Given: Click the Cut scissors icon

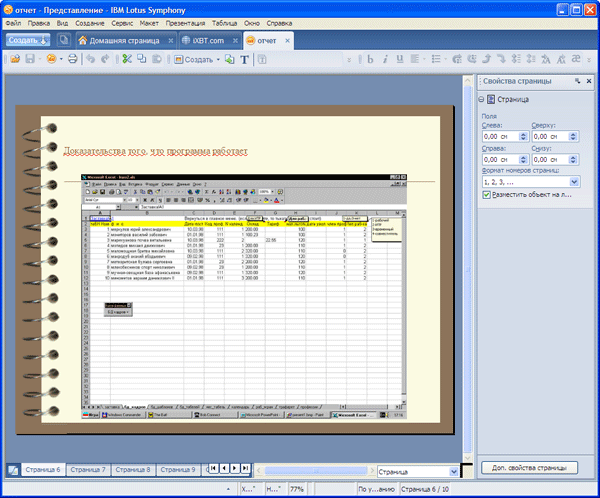Looking at the screenshot, I should [x=127, y=59].
